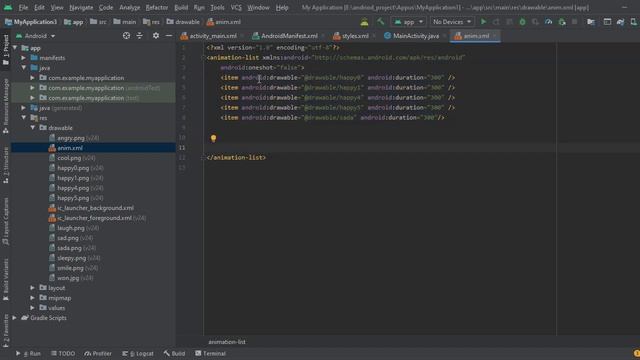Collapse the drawable folder node
Viewport: 640px width, 360px height.
tap(33, 128)
